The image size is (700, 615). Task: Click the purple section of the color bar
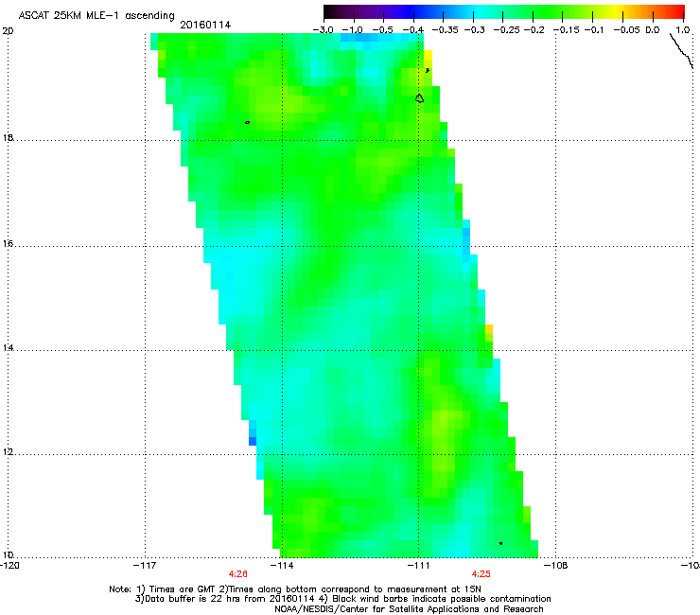tap(371, 11)
